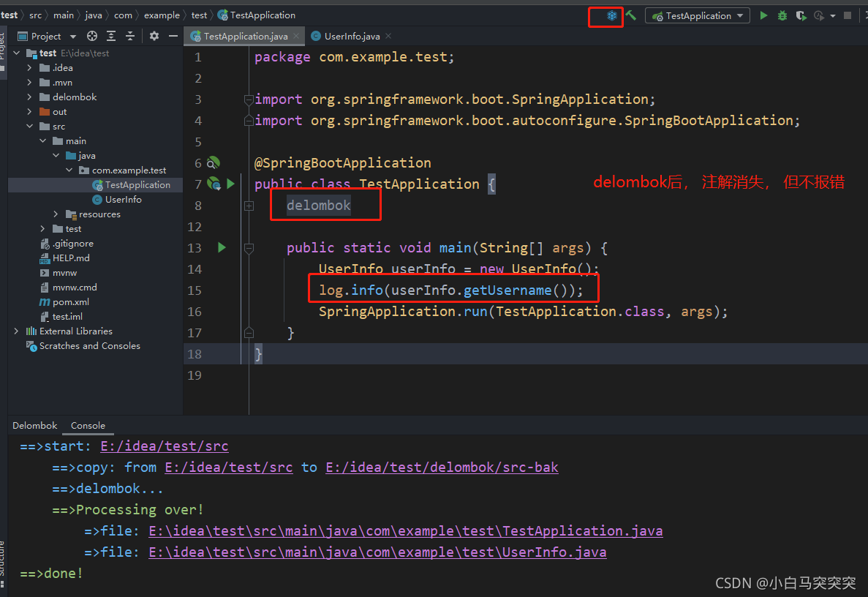Select the Console tab
The height and width of the screenshot is (597, 868).
(x=88, y=425)
